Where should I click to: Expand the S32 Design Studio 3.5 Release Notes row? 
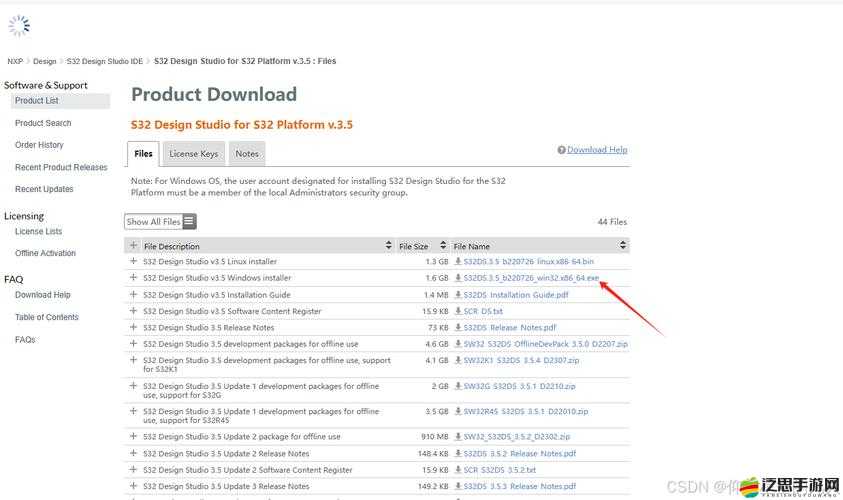[133, 327]
